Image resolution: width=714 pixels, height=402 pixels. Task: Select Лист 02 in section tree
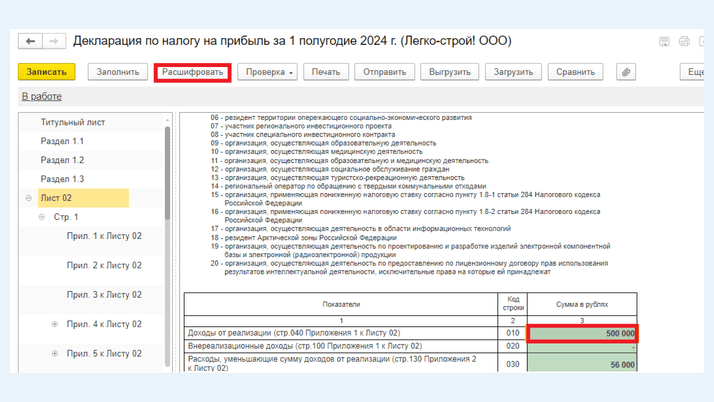pos(83,198)
